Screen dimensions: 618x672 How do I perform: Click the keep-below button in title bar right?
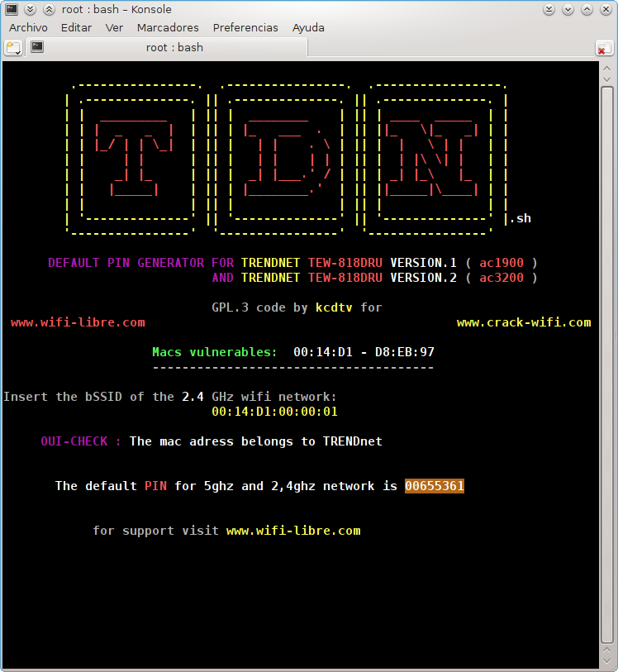pyautogui.click(x=549, y=9)
